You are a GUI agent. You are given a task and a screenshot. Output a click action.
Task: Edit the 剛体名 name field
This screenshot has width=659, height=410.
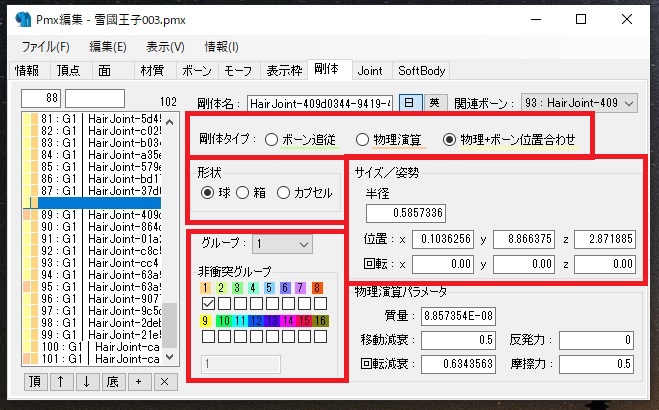point(320,103)
